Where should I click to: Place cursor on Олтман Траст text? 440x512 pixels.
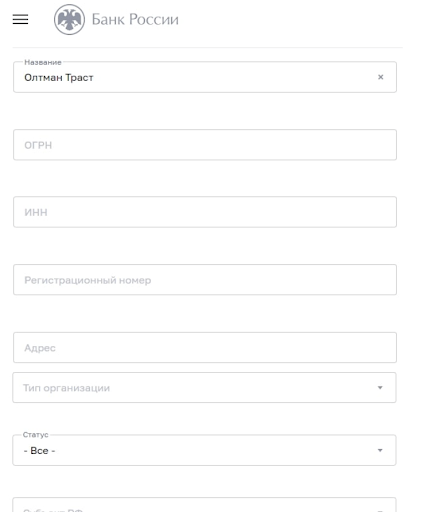[x=59, y=77]
